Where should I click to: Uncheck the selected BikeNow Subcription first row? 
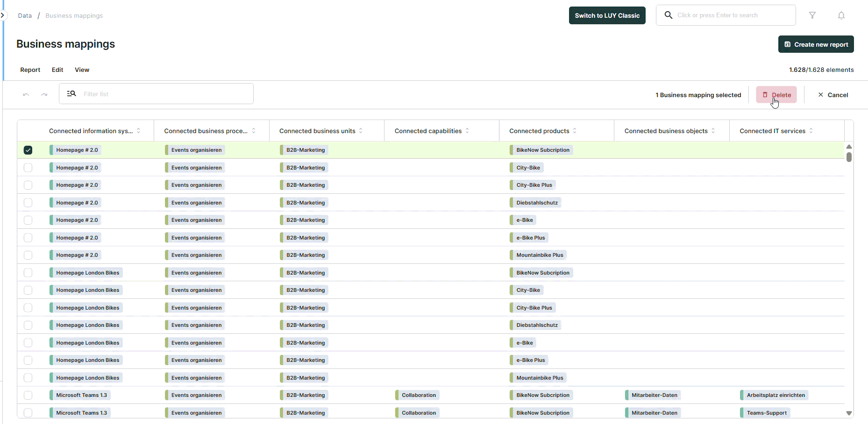28,150
